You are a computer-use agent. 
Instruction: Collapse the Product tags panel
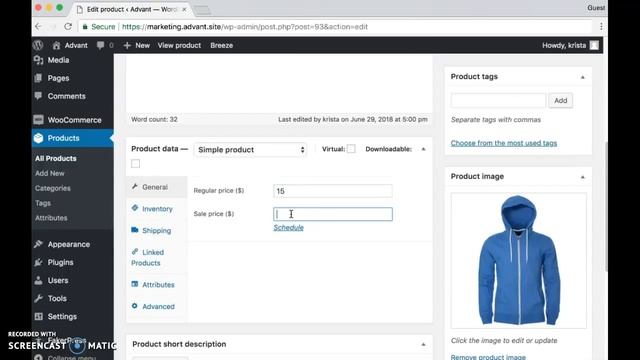582,77
